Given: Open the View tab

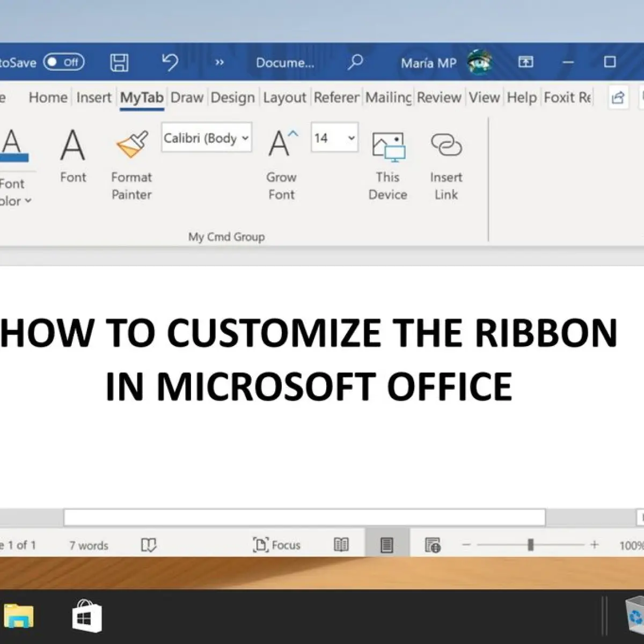Looking at the screenshot, I should click(x=484, y=97).
